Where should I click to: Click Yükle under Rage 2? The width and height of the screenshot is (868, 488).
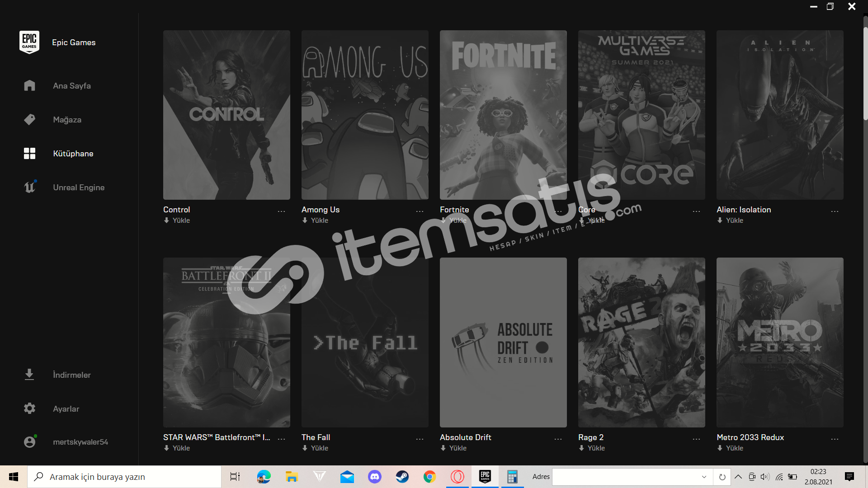[592, 448]
